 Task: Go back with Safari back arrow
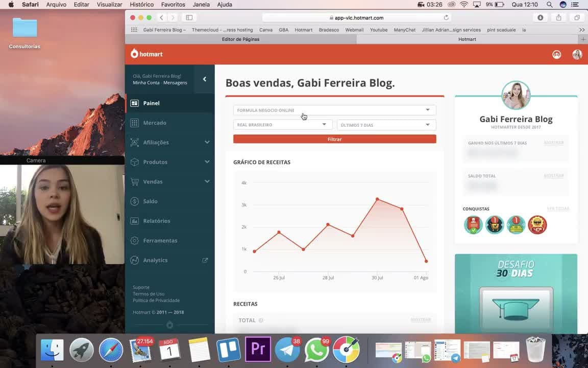[161, 18]
